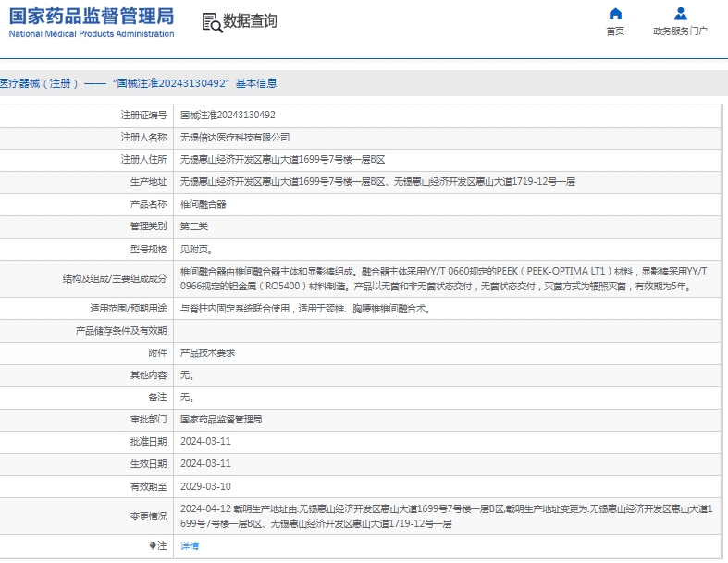Click the info icon beside 注

click(153, 545)
